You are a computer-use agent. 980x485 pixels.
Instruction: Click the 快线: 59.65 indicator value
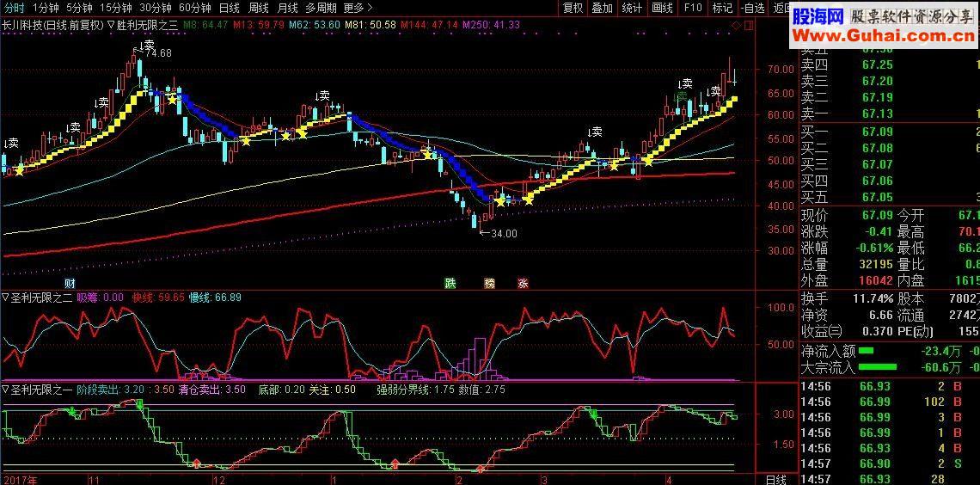click(158, 298)
